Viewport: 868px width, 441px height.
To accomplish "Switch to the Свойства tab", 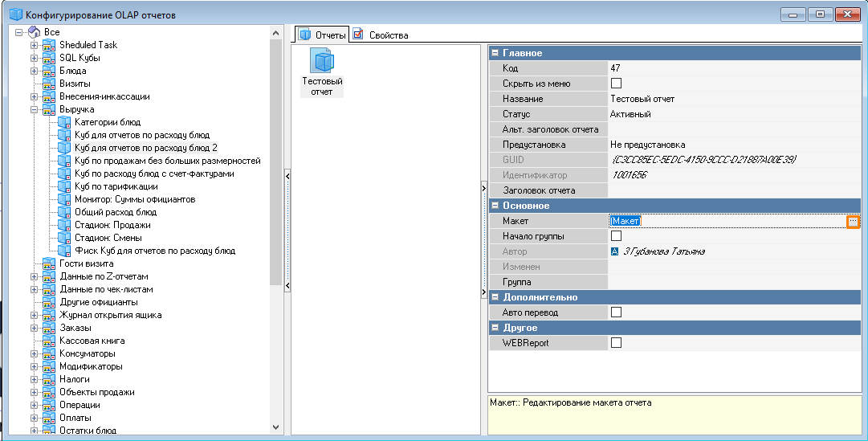I will click(381, 35).
